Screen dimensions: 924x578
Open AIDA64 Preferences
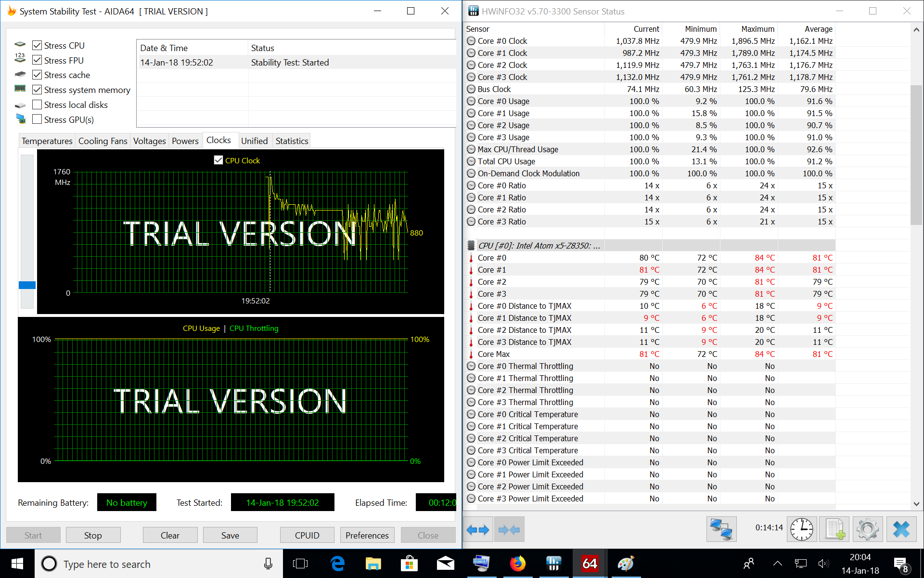click(367, 535)
